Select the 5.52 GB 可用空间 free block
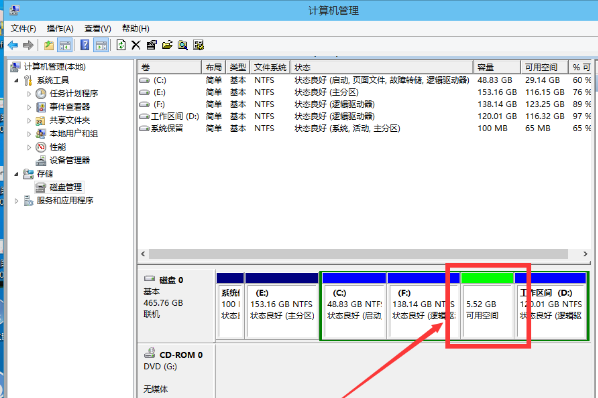 (487, 306)
